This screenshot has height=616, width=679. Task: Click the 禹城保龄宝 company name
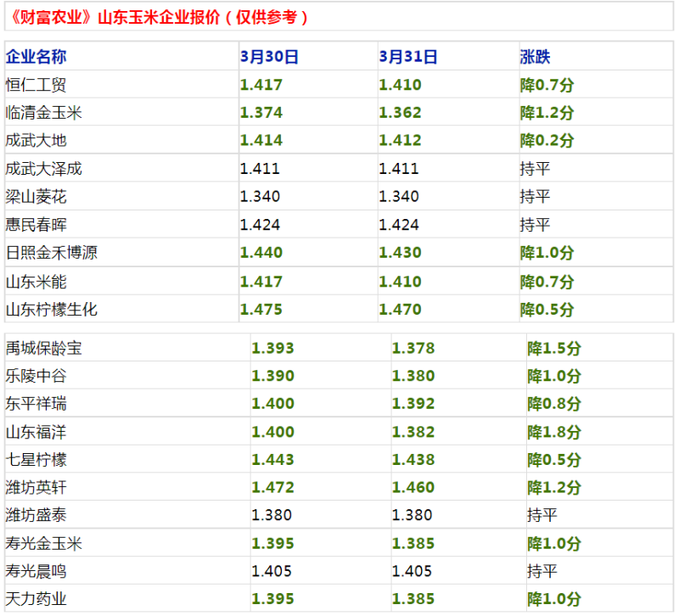(44, 348)
